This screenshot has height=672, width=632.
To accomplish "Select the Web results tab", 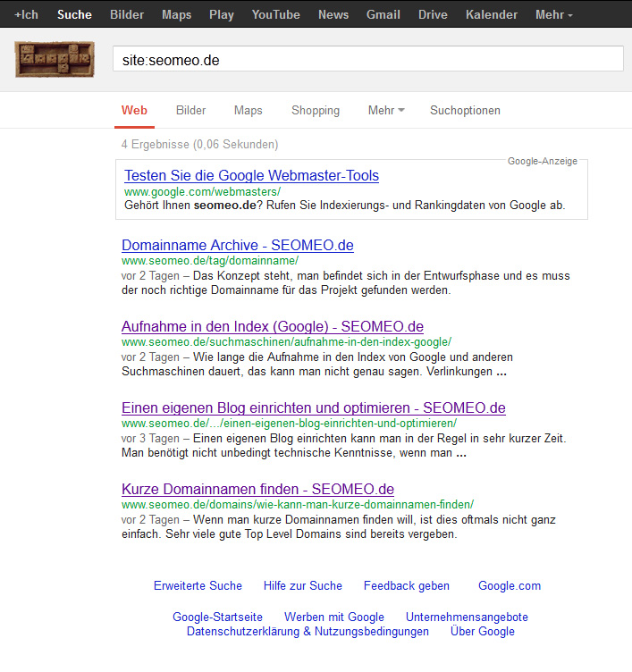I will coord(134,111).
